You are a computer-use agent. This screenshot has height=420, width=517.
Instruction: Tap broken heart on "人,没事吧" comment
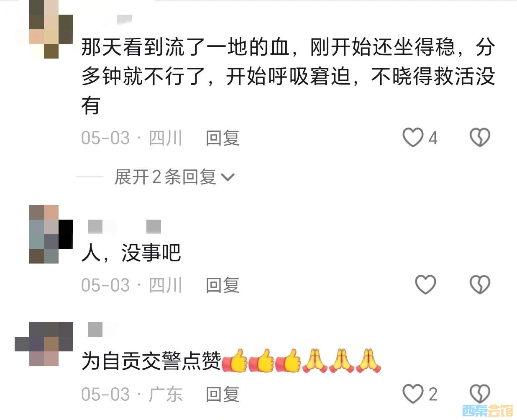(479, 285)
